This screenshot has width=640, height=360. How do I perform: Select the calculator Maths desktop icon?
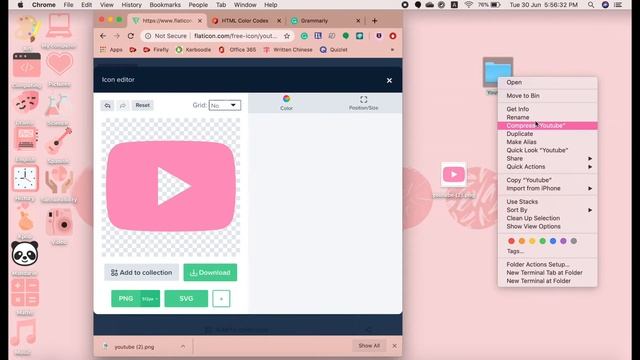[x=25, y=293]
